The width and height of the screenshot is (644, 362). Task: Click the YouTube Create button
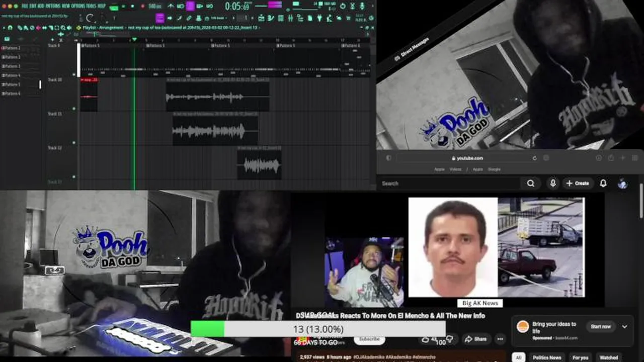pos(578,184)
